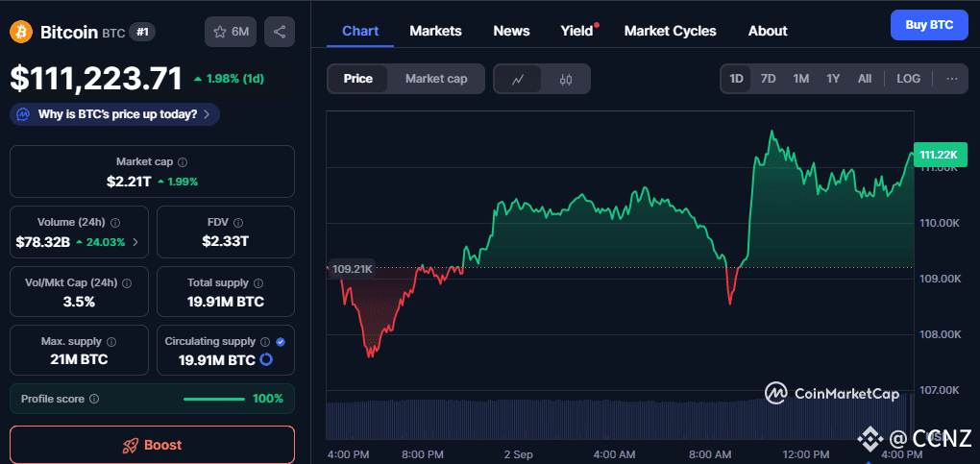Image resolution: width=980 pixels, height=464 pixels.
Task: Show info tooltip for Max. supply
Action: coord(111,341)
